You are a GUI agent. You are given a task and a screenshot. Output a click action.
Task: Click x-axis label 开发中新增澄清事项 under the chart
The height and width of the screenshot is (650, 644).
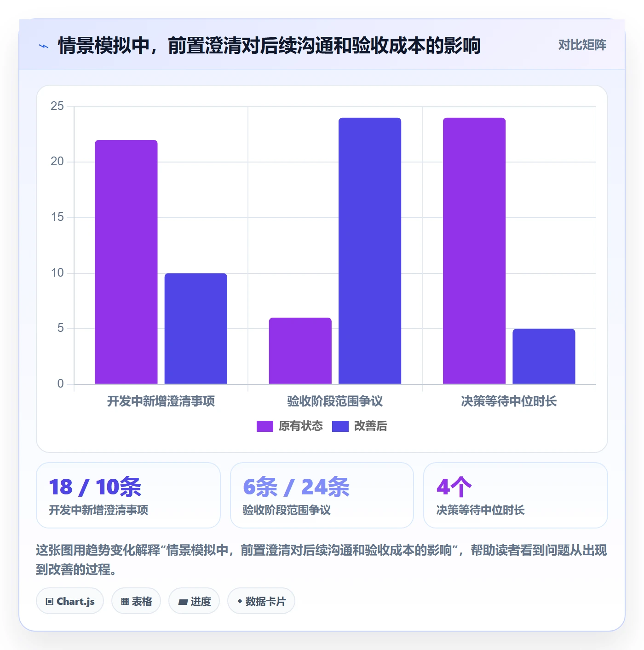(x=161, y=401)
